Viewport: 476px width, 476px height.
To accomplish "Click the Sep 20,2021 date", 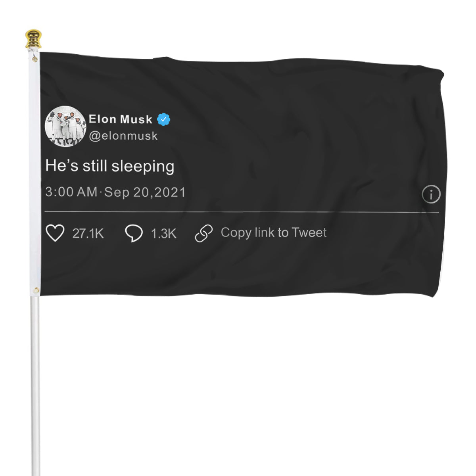I will coord(145,192).
